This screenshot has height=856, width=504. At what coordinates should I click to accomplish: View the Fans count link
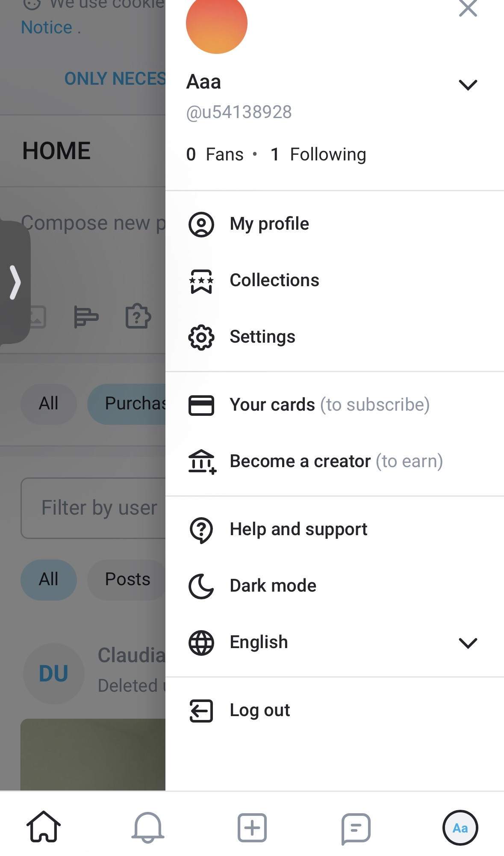point(215,154)
